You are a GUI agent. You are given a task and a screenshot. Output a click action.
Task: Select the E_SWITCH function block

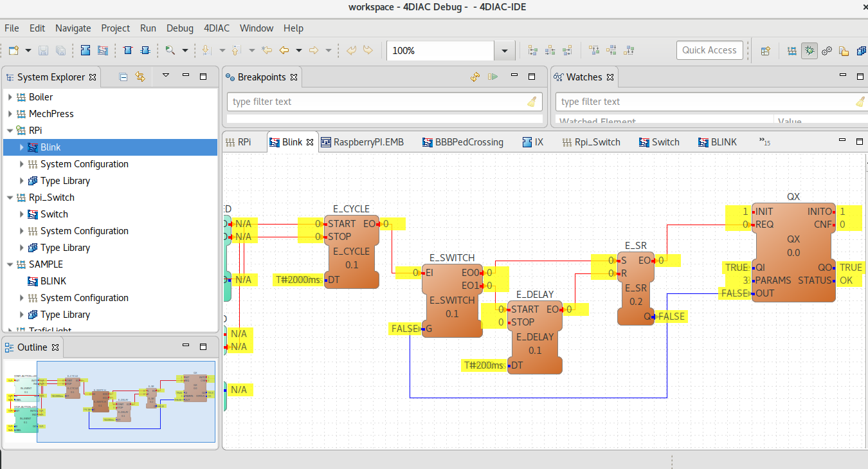[x=452, y=300]
